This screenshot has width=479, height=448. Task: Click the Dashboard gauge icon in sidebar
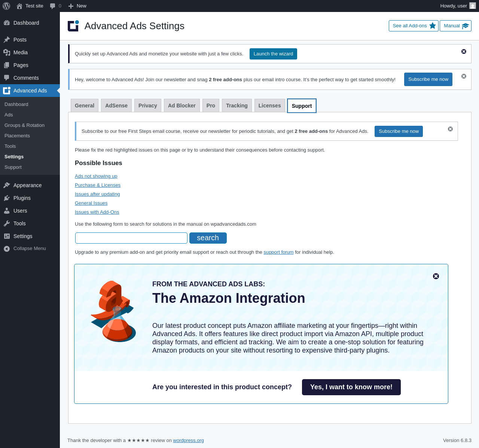point(7,23)
